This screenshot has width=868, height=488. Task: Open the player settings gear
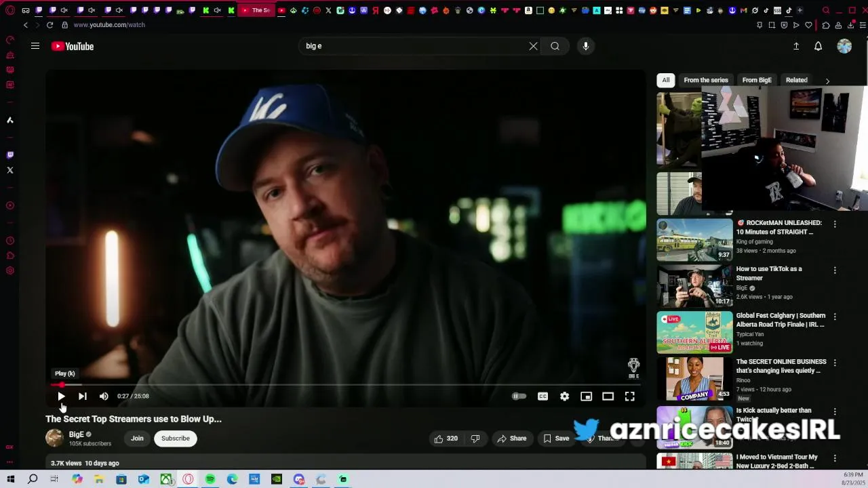click(564, 396)
